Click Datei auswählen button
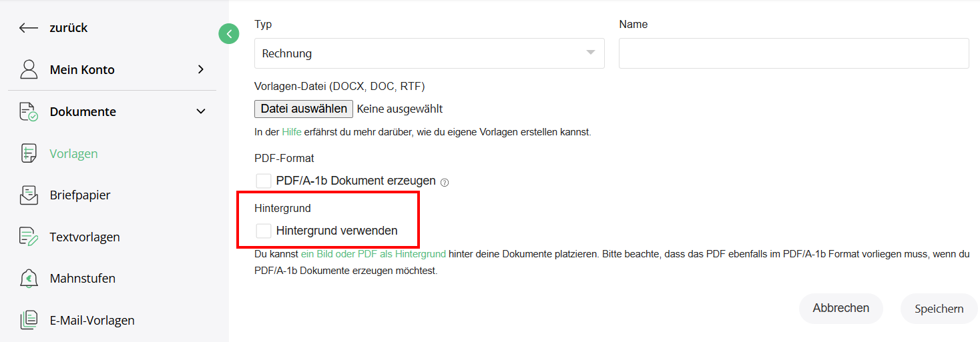980x342 pixels. [304, 109]
